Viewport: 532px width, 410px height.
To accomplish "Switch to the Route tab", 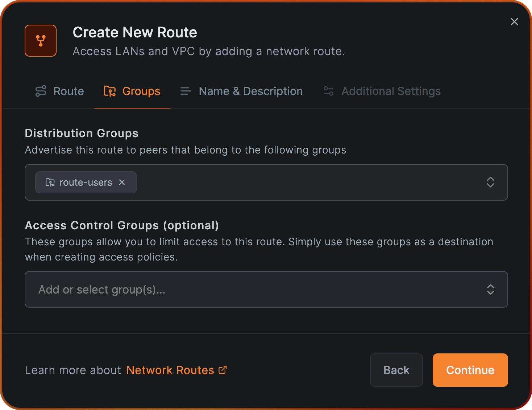I will tap(68, 91).
